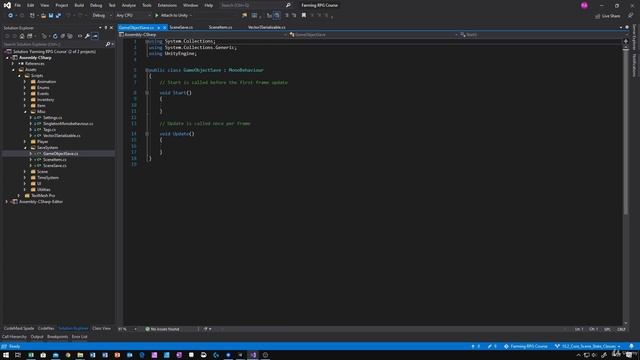Open the Any CPU platform dropdown
The height and width of the screenshot is (360, 640).
(133, 16)
